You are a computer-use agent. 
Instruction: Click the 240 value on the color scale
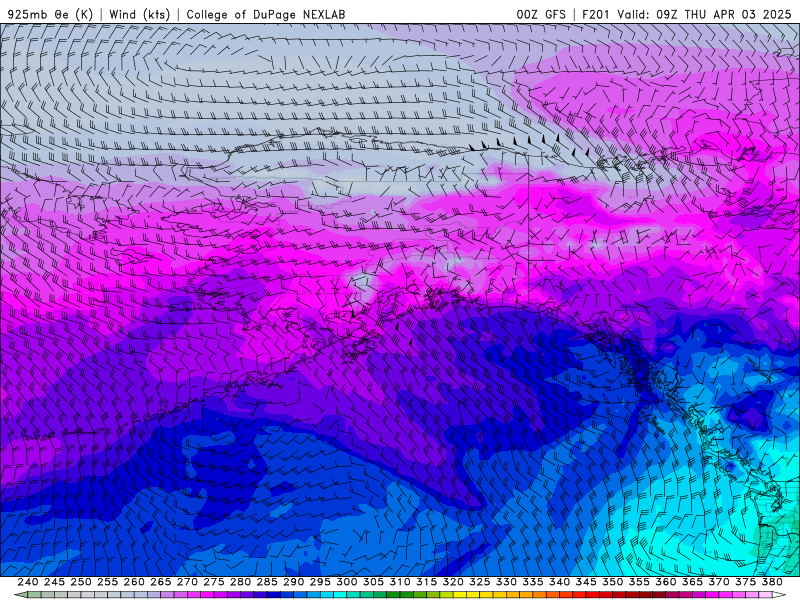[28, 582]
